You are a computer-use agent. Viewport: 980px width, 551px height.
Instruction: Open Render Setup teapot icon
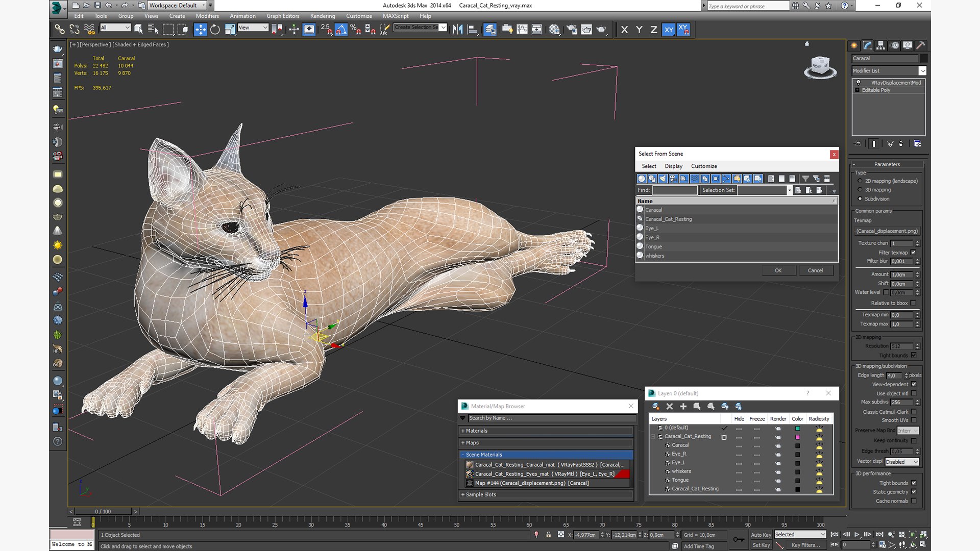(x=572, y=30)
